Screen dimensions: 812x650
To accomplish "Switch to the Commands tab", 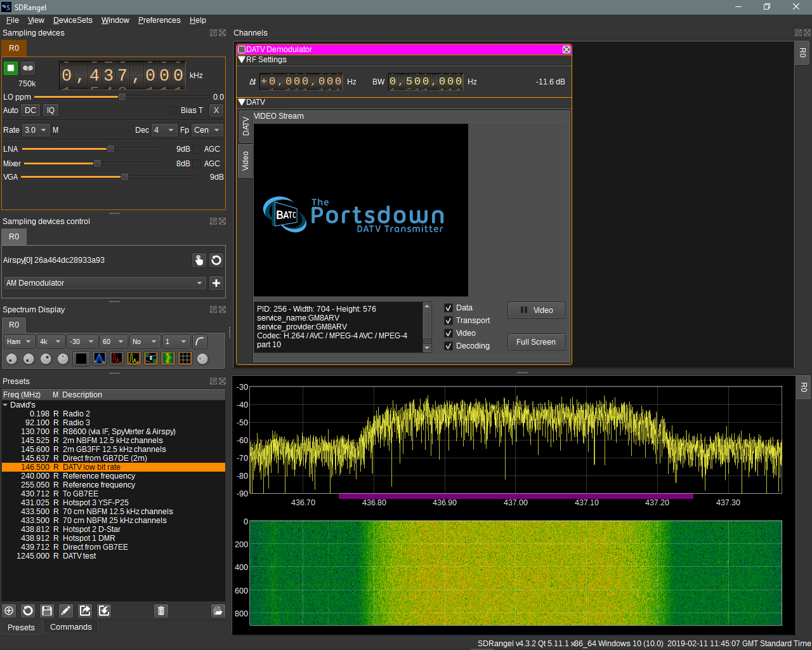I will (x=71, y=627).
